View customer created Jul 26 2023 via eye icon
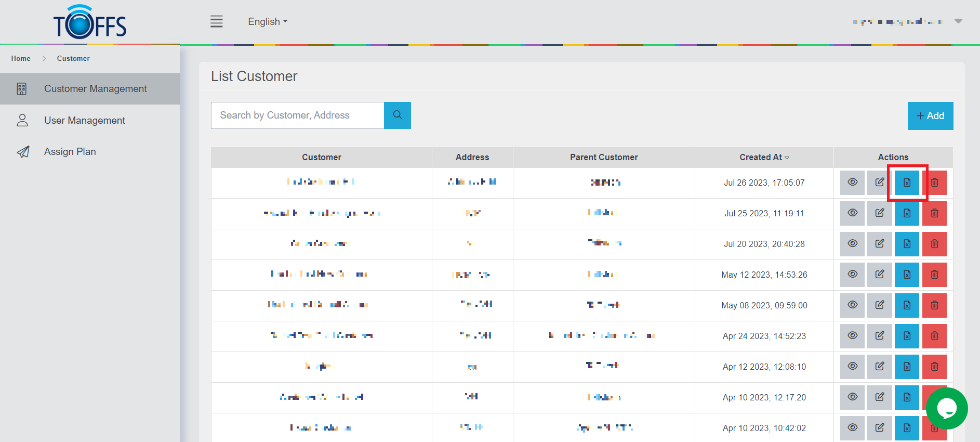The height and width of the screenshot is (442, 980). [852, 183]
